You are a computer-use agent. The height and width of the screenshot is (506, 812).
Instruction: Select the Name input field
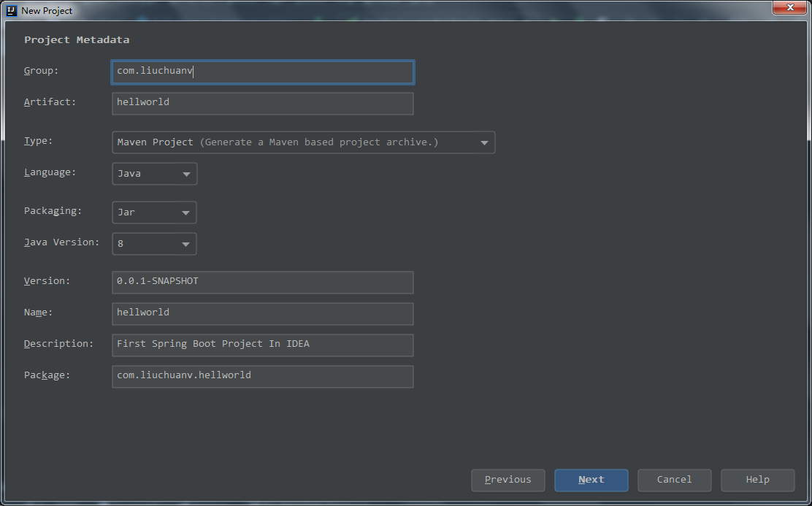pos(263,313)
